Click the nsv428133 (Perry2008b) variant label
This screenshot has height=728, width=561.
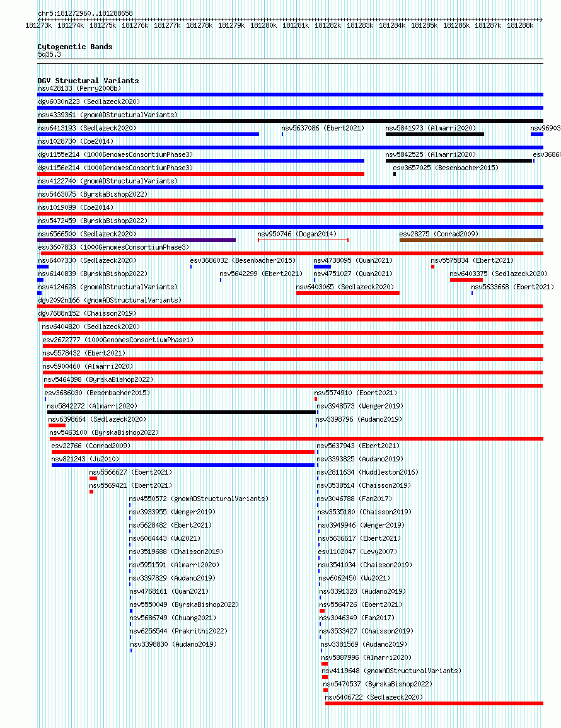pos(79,88)
